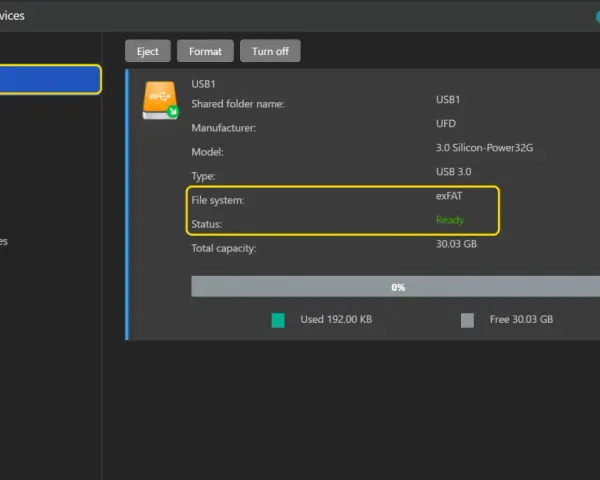
Task: Click the green Ready status value
Action: tap(450, 220)
